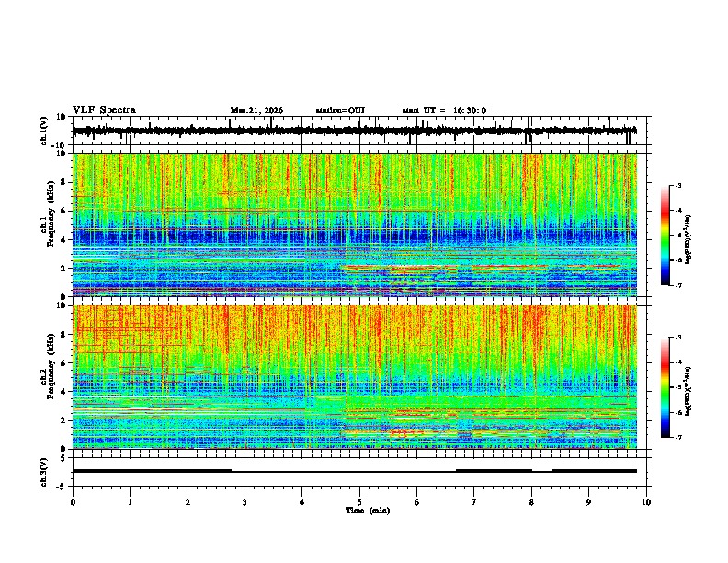Click the "station=OUI" header label
Viewport: 728px width, 563px height.
click(x=340, y=110)
